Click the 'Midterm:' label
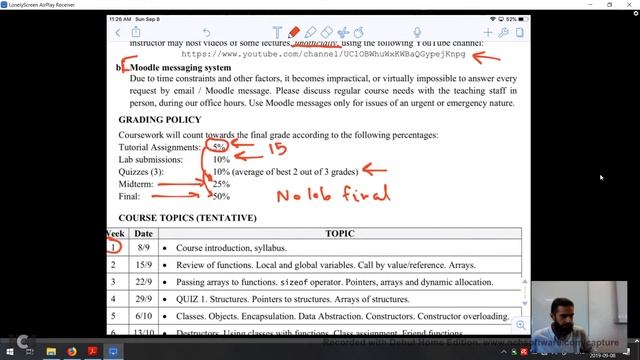This screenshot has width=640, height=360. click(136, 184)
